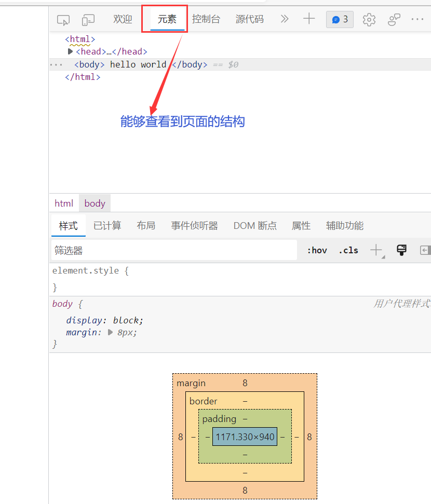Open the customize DevTools ellipsis menu
The image size is (431, 504).
[x=417, y=19]
